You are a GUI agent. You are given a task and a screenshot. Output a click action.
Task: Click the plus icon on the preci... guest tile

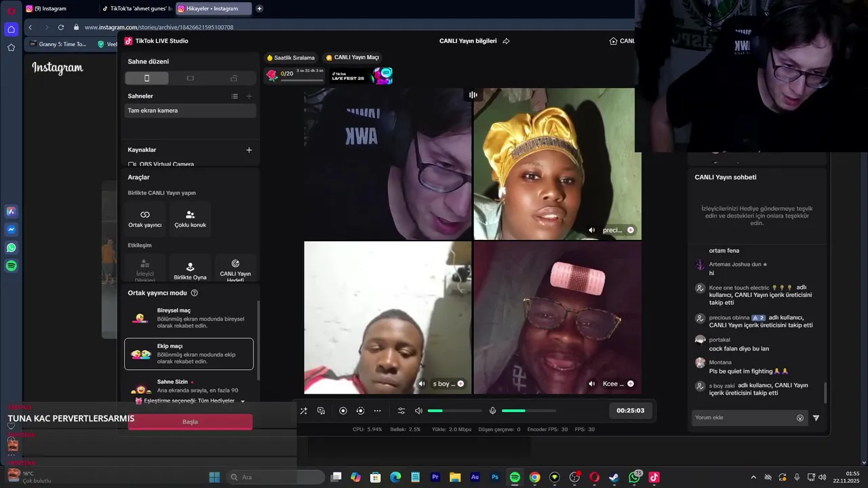(631, 230)
